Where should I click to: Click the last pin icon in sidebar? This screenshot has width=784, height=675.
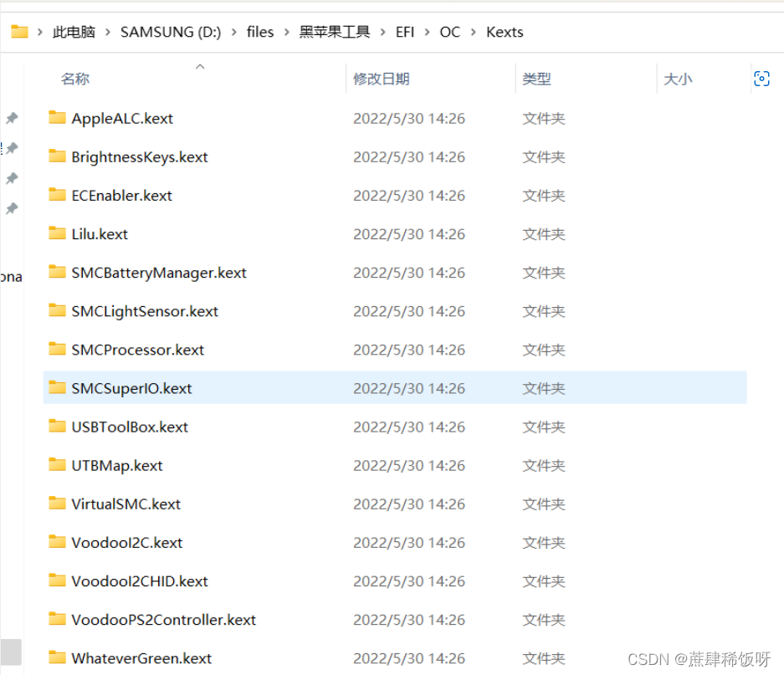coord(12,208)
